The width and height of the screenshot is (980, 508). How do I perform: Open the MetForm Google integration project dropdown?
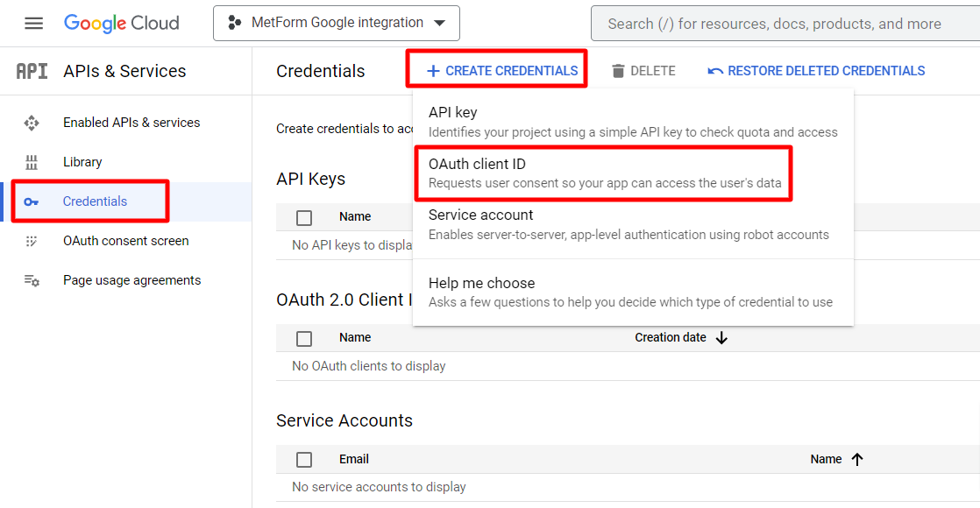tap(337, 23)
